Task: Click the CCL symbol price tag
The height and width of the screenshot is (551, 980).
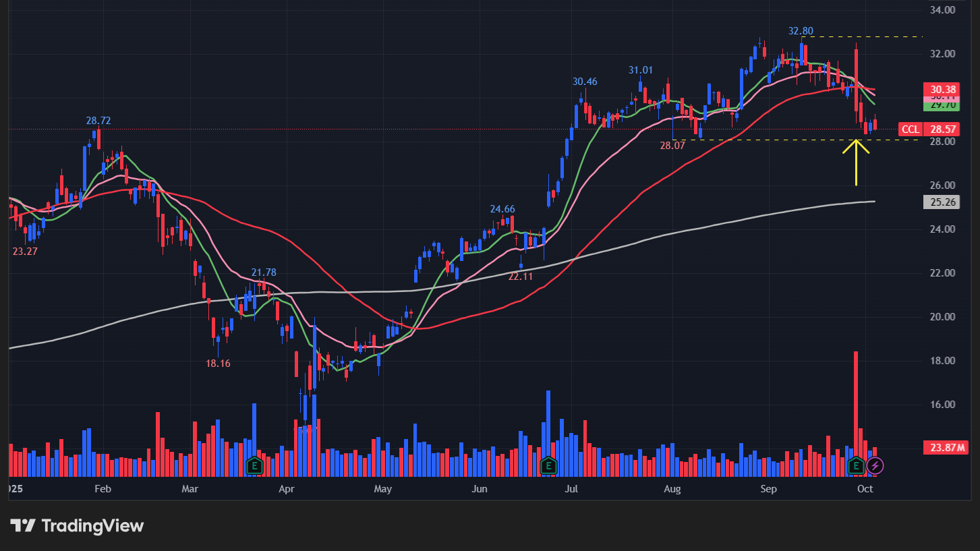Action: coord(909,129)
